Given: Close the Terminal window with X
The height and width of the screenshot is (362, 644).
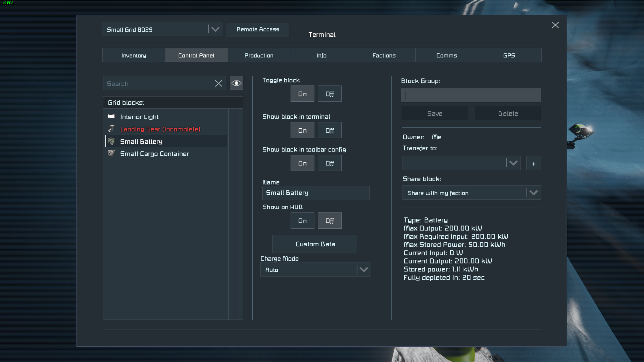Looking at the screenshot, I should pos(555,25).
